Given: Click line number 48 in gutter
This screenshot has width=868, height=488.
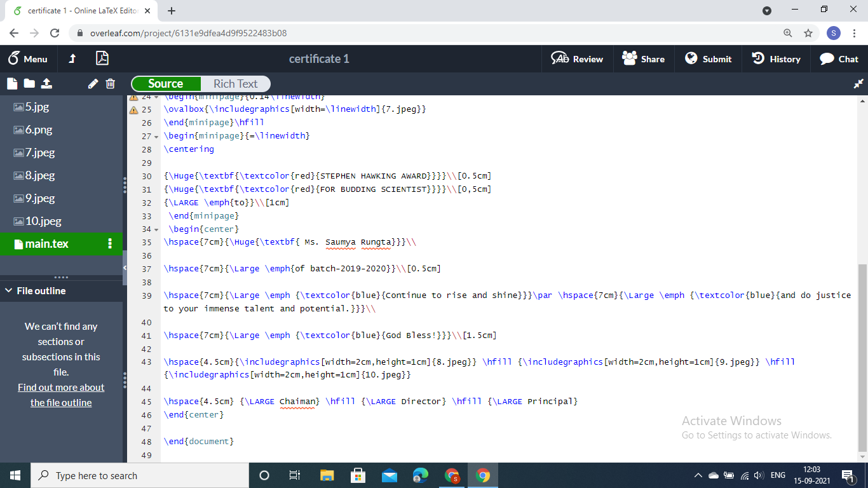Looking at the screenshot, I should point(147,442).
